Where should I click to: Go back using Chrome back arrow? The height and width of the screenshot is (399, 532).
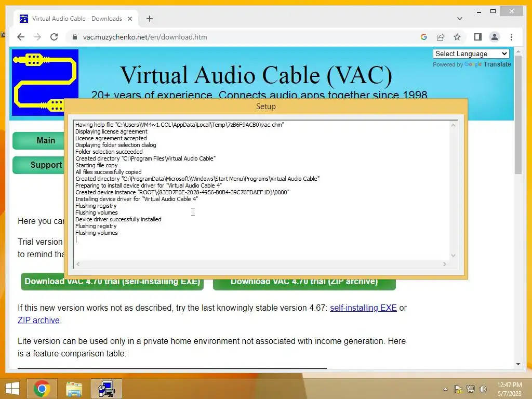pyautogui.click(x=21, y=37)
